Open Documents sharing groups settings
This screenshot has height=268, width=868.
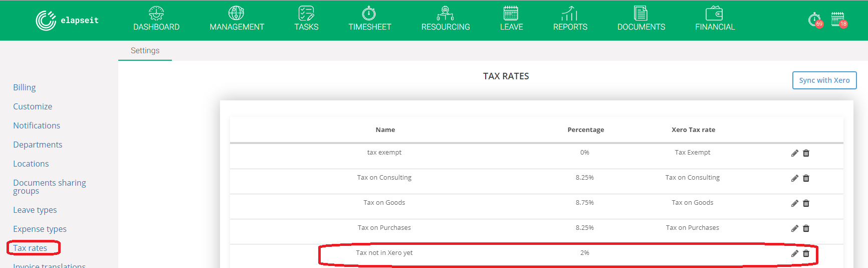[x=50, y=187]
